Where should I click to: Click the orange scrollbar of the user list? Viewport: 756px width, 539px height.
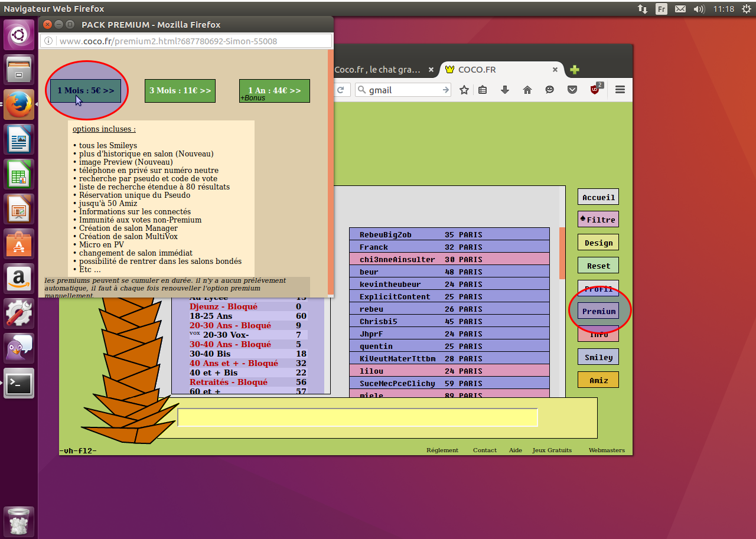click(562, 253)
